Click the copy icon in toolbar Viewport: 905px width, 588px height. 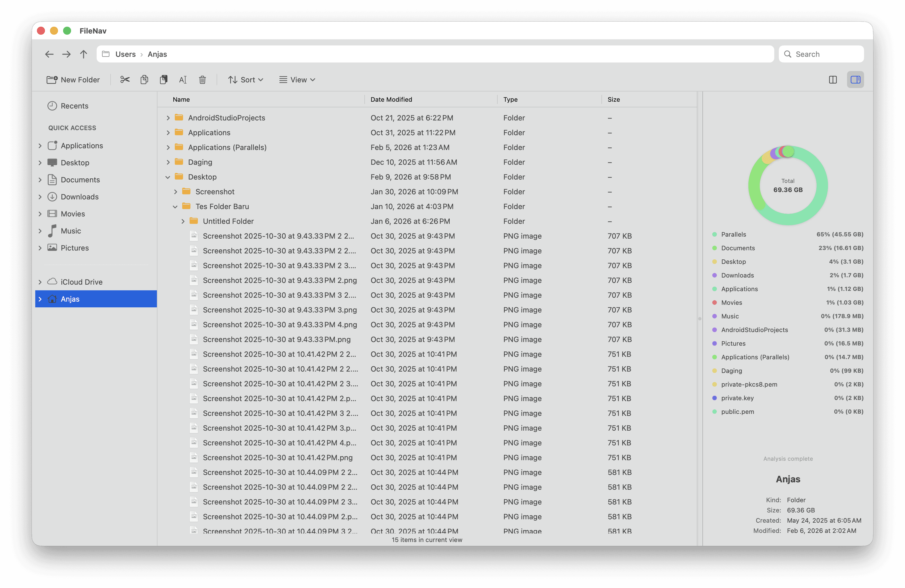(x=144, y=80)
